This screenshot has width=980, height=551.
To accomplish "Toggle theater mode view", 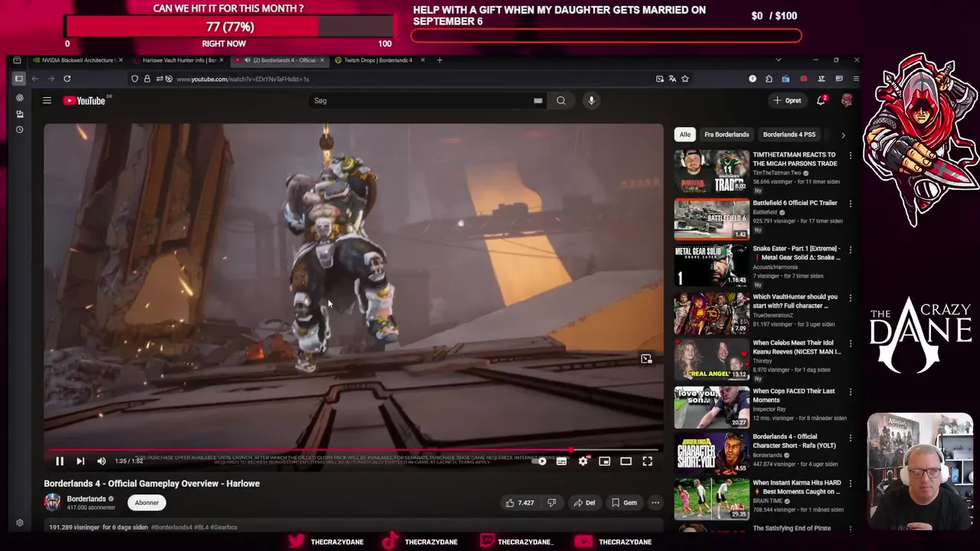I will point(626,461).
